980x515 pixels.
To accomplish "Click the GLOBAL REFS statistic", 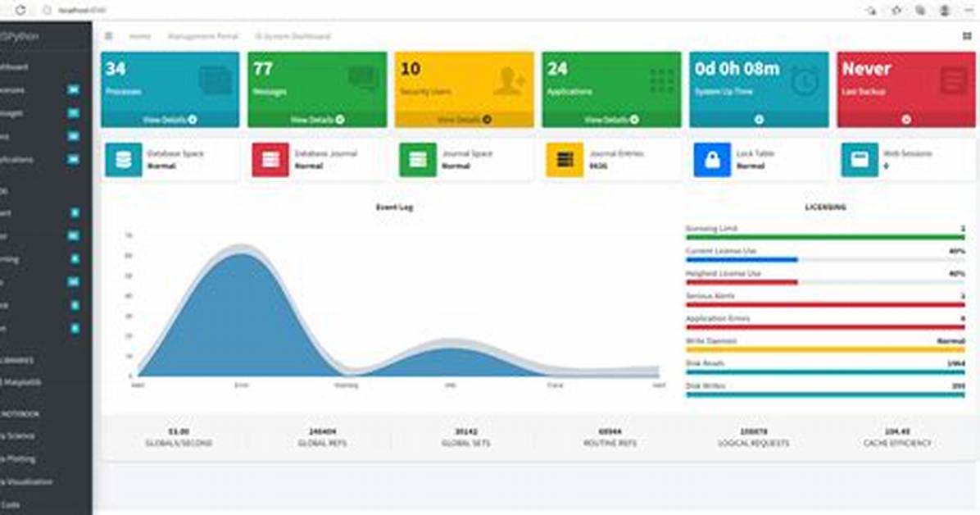I will [x=323, y=437].
